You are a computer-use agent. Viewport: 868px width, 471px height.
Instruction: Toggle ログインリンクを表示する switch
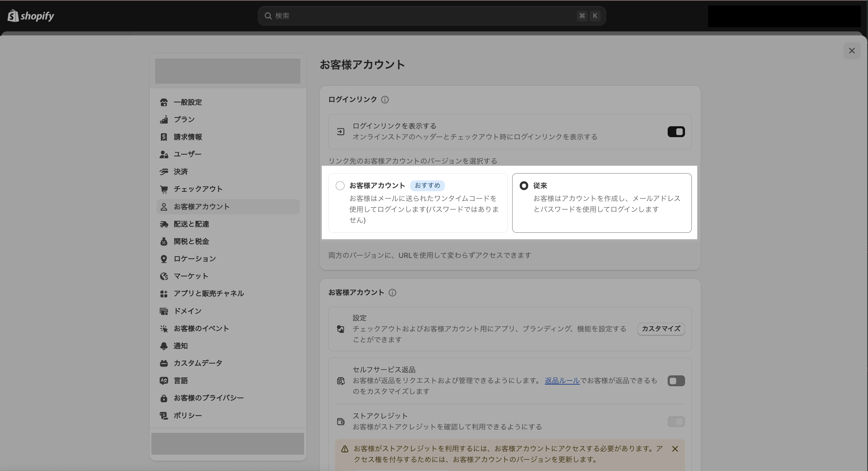[x=676, y=132]
